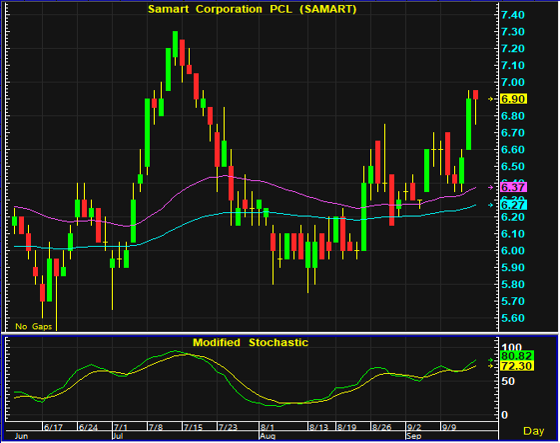Click the 7/1 date marker
The height and width of the screenshot is (443, 560).
pyautogui.click(x=121, y=427)
